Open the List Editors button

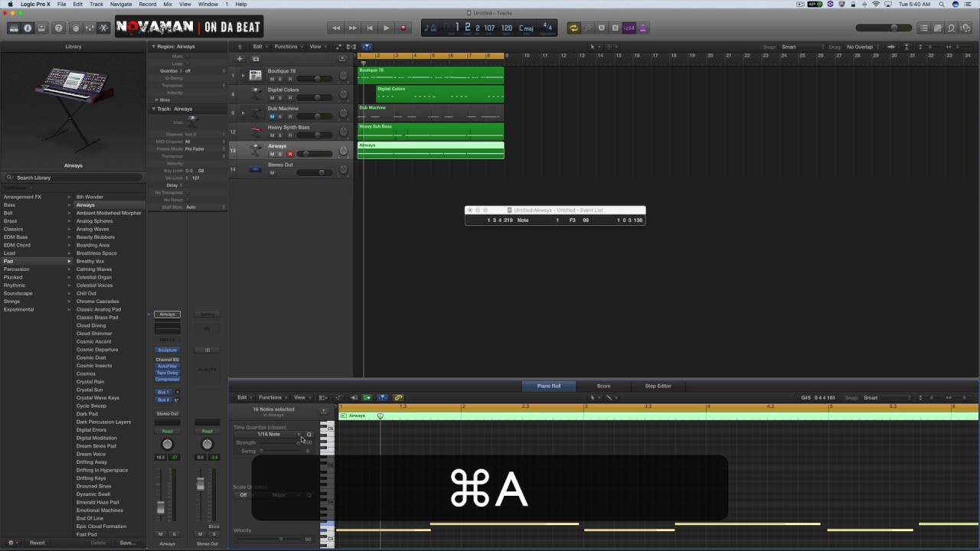tap(924, 28)
